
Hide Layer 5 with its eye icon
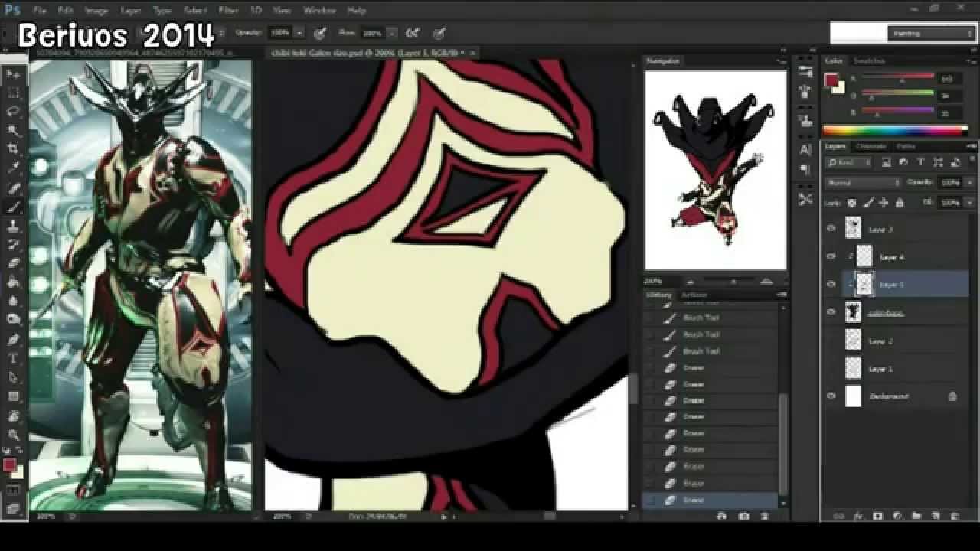(x=831, y=284)
